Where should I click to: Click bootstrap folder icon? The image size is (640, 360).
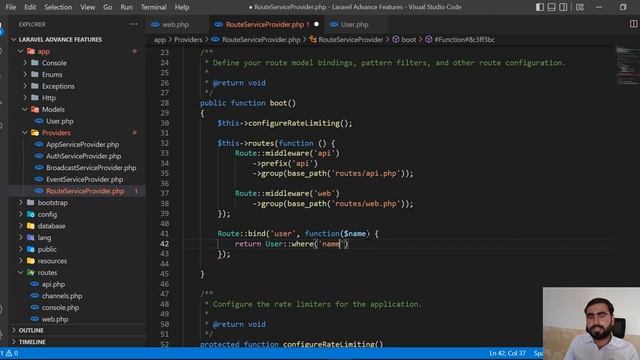pyautogui.click(x=31, y=202)
